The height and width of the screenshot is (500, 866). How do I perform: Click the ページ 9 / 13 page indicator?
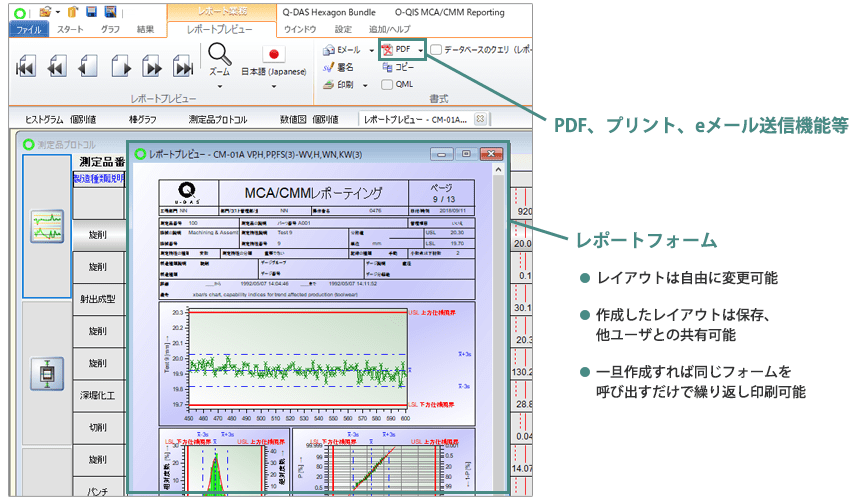coord(442,193)
